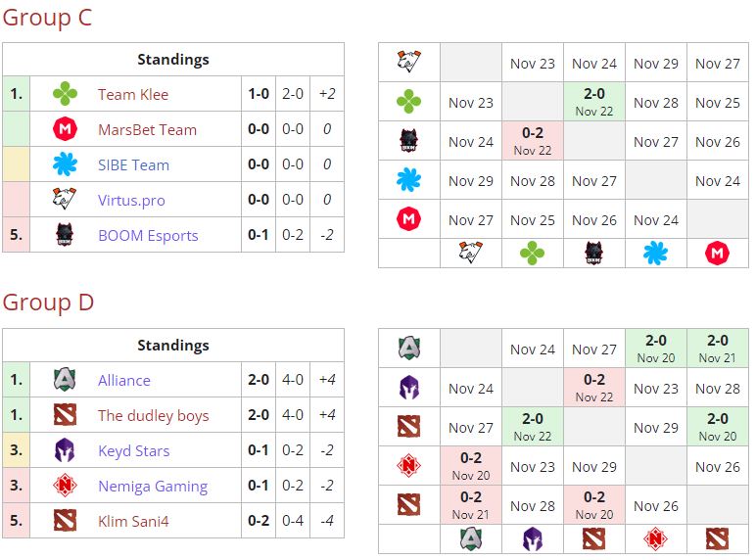This screenshot has width=756, height=560.
Task: Click the Group D section heading
Action: (x=48, y=303)
